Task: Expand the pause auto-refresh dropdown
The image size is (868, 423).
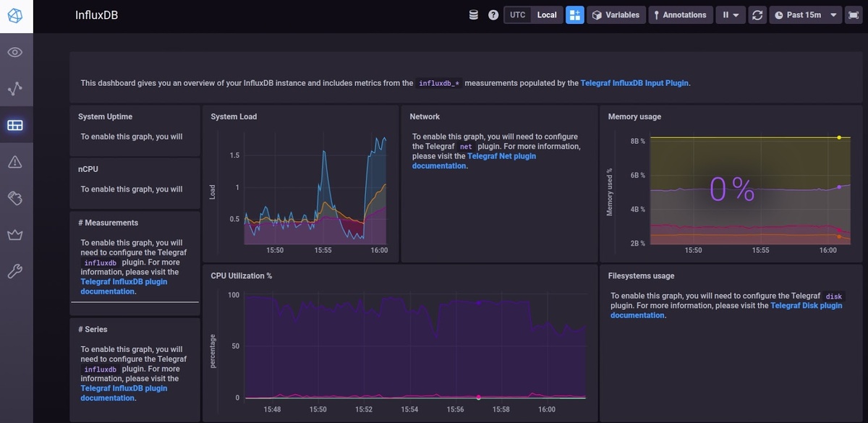Action: [731, 14]
